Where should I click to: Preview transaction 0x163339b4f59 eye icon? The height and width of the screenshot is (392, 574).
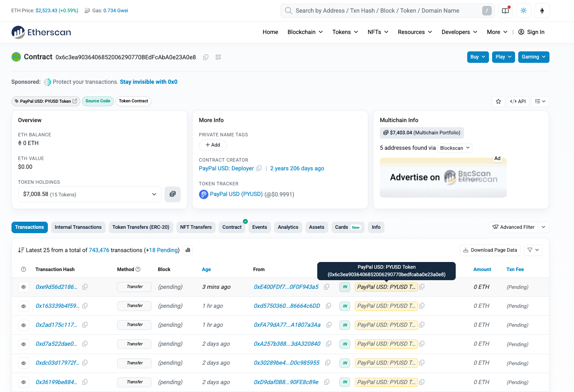(24, 306)
